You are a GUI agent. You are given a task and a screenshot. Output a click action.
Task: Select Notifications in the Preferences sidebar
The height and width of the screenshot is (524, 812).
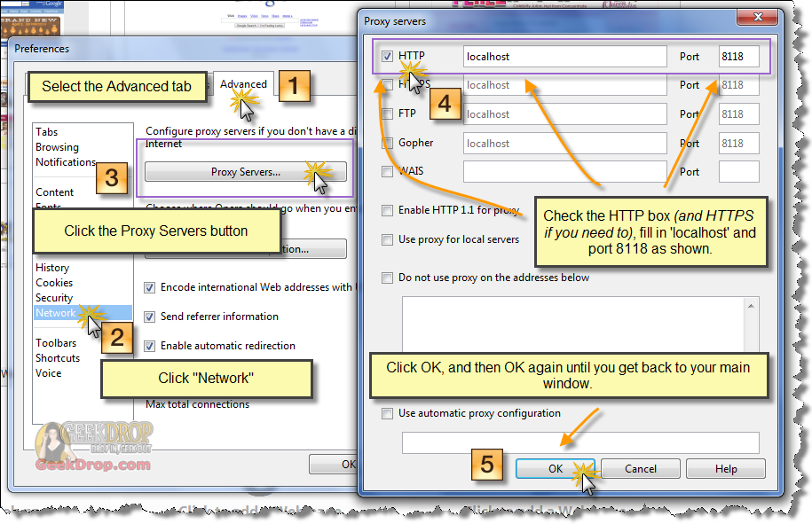(66, 162)
